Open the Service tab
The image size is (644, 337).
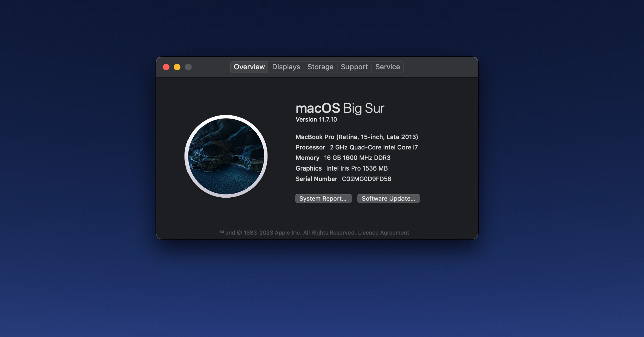coord(387,67)
